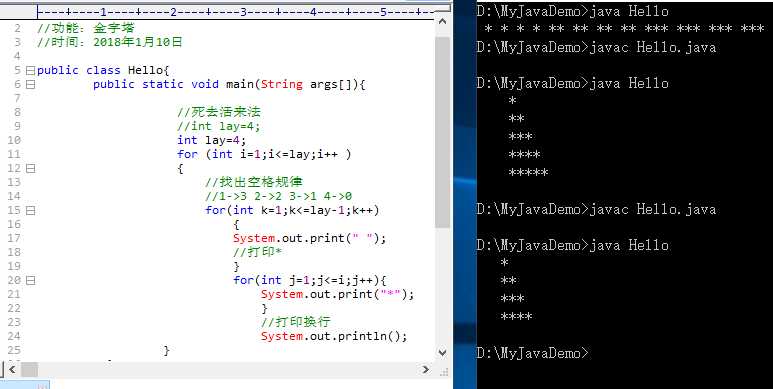Click the last empty "D:\MyJavaDemo>" prompt in console
773x389 pixels.
tap(532, 353)
